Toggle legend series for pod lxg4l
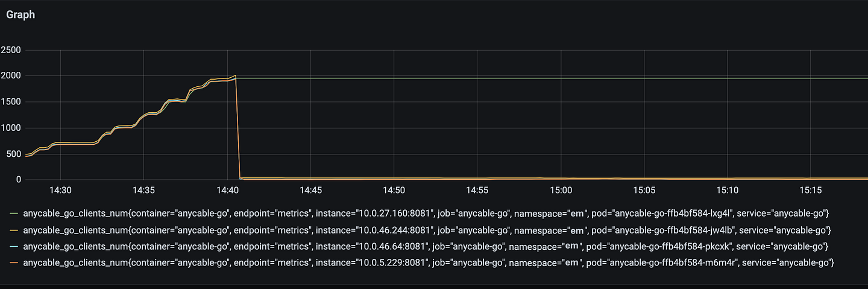868x289 pixels. click(426, 214)
